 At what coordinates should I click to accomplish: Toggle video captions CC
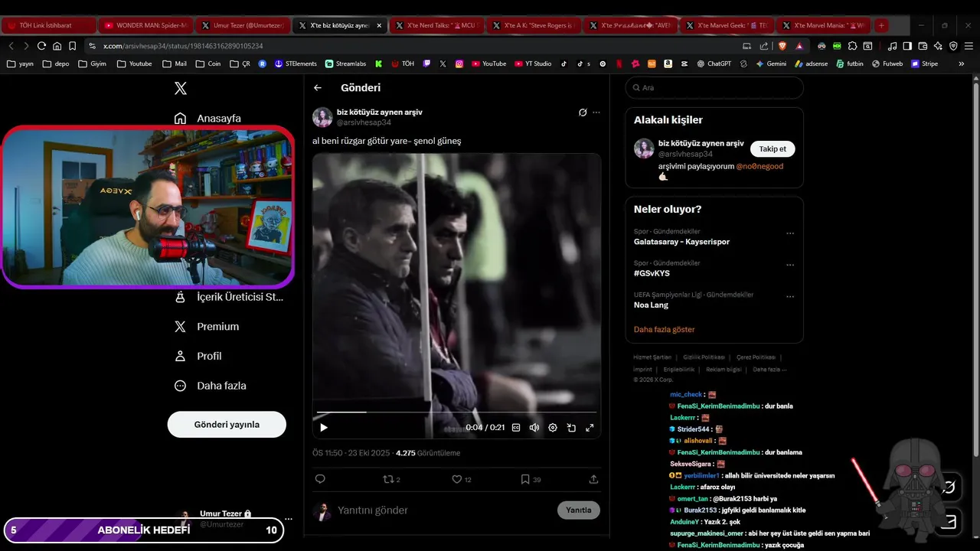tap(516, 428)
